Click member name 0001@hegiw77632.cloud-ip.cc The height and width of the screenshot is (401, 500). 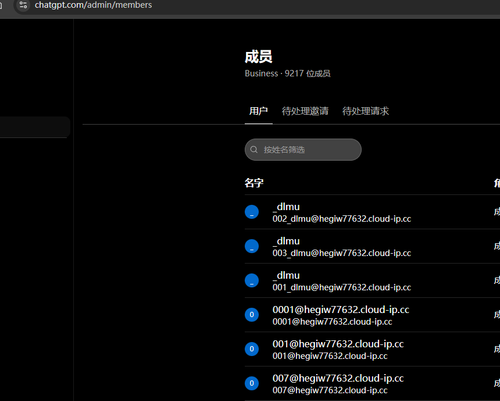[x=341, y=310]
